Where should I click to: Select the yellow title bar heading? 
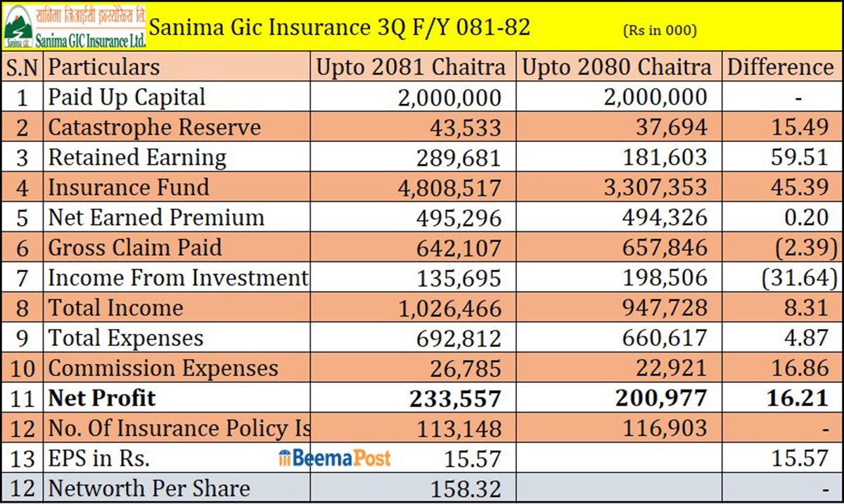coord(340,27)
